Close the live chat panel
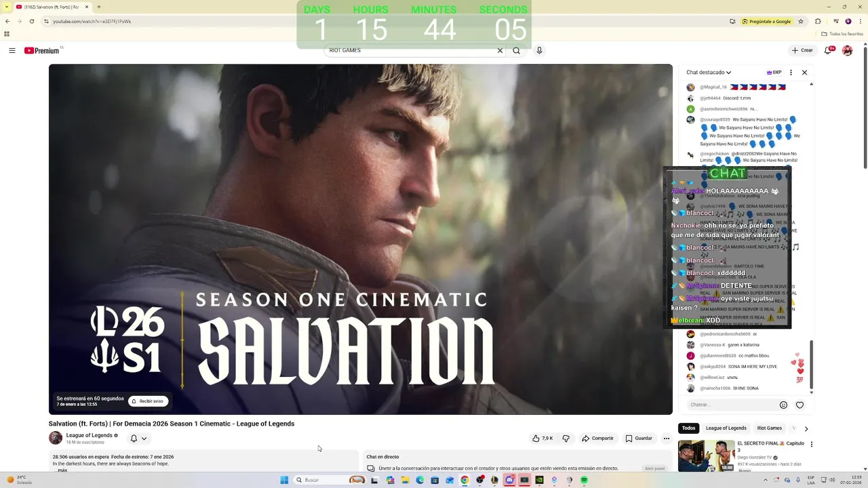This screenshot has width=868, height=488. click(804, 73)
